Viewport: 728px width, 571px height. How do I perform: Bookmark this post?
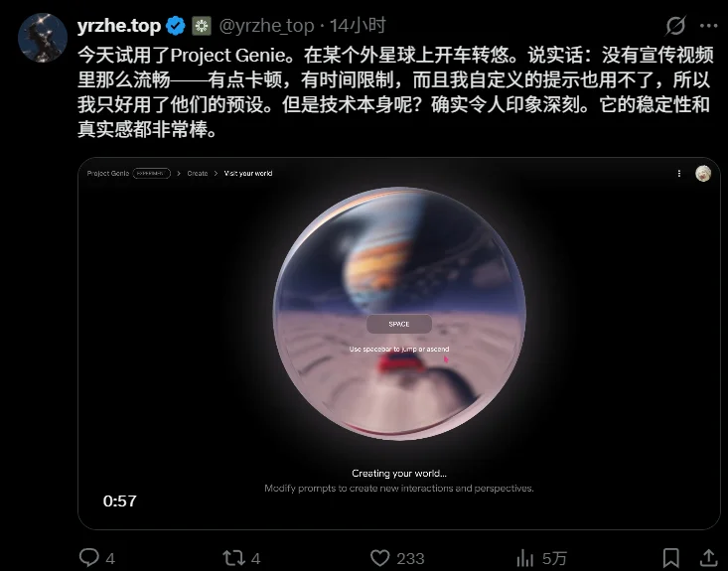[x=671, y=557]
